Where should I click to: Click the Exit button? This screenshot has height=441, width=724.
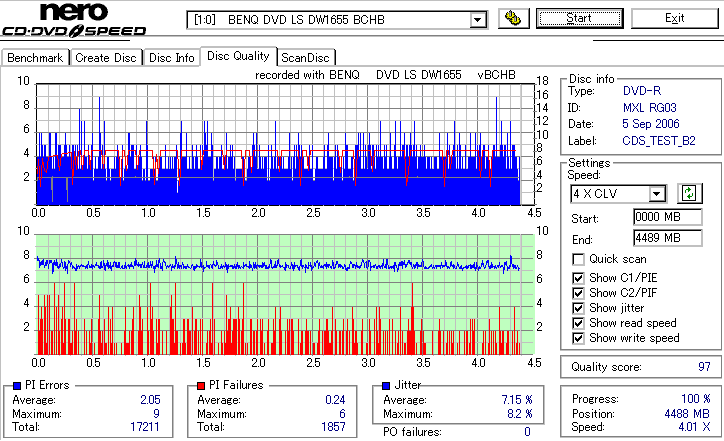[675, 18]
